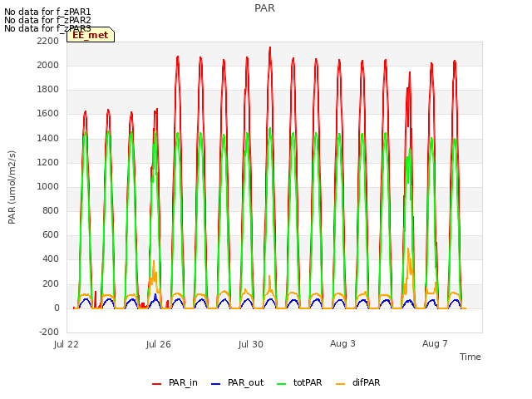Click the highest red PAR_in peak near Jul 31
The height and width of the screenshot is (399, 532).
(270, 47)
